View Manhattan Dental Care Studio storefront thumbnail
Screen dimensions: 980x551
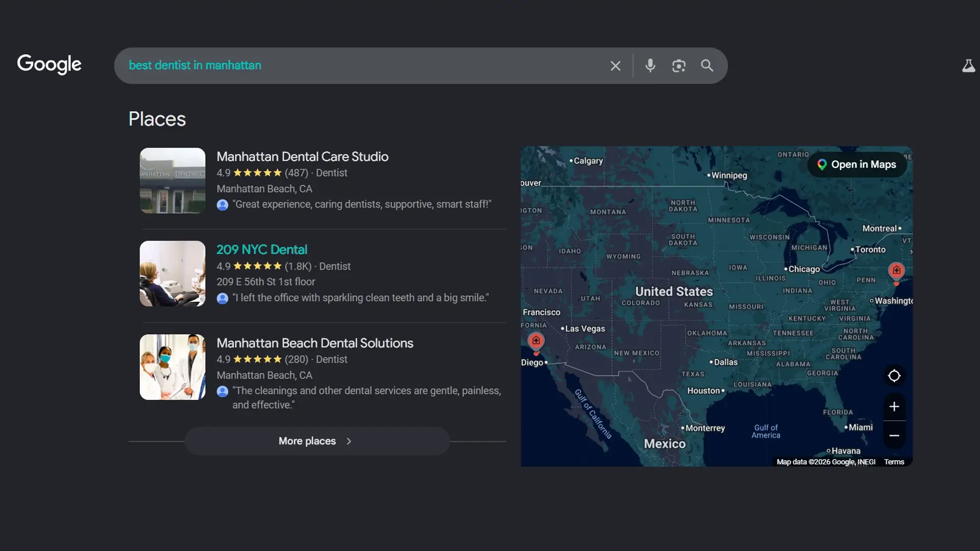tap(173, 181)
